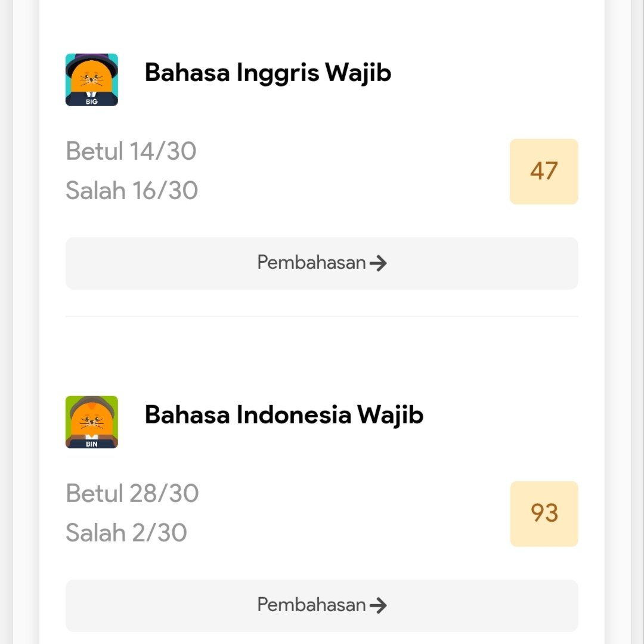Select the Betul 14/30 result text

coord(131,151)
